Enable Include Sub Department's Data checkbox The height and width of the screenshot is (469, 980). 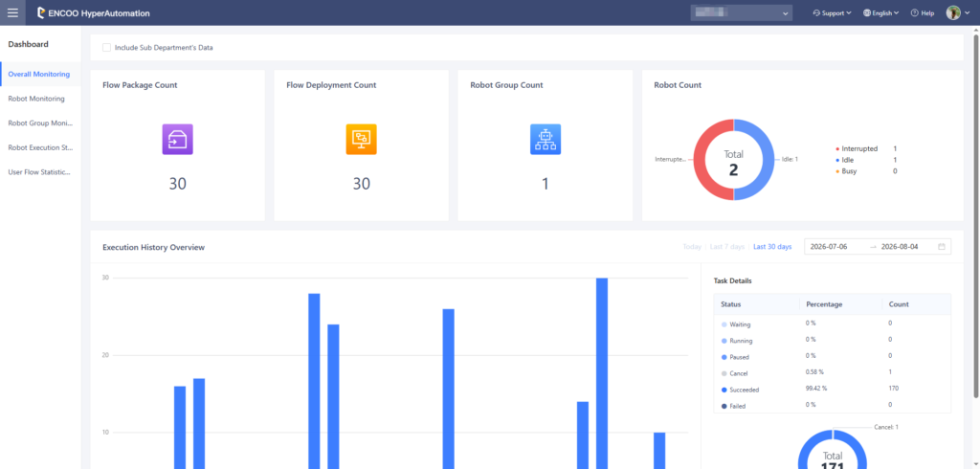click(x=107, y=48)
